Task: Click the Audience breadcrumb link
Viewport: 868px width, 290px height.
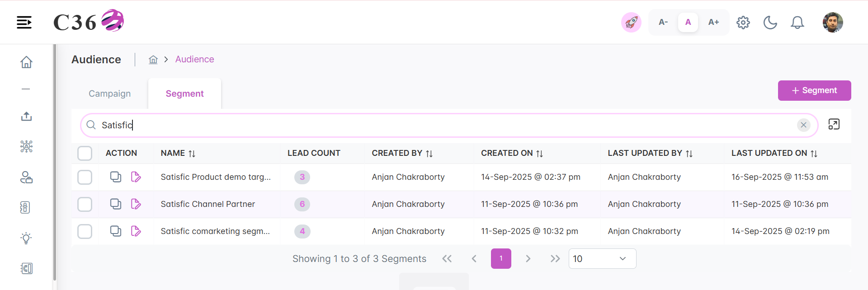Action: [x=194, y=59]
